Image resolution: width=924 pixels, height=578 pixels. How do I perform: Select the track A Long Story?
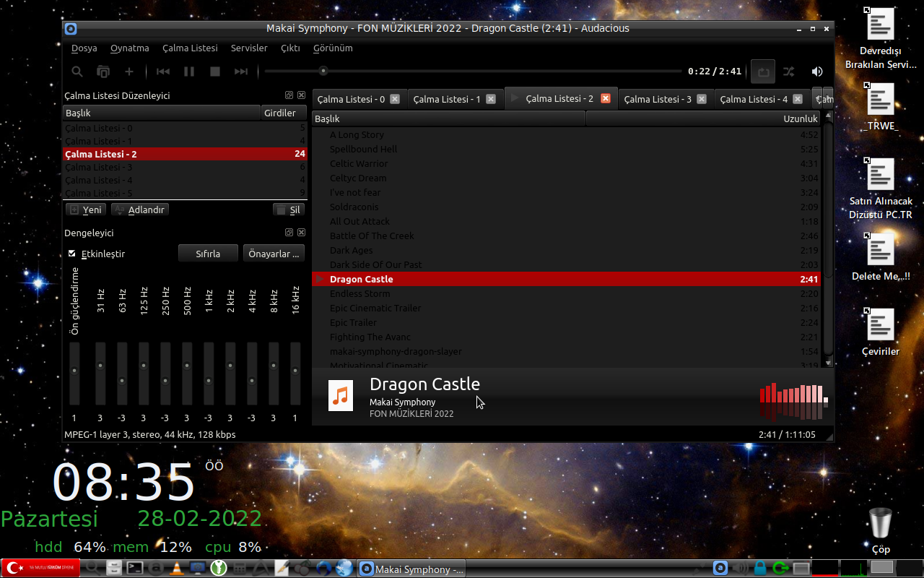(567, 134)
